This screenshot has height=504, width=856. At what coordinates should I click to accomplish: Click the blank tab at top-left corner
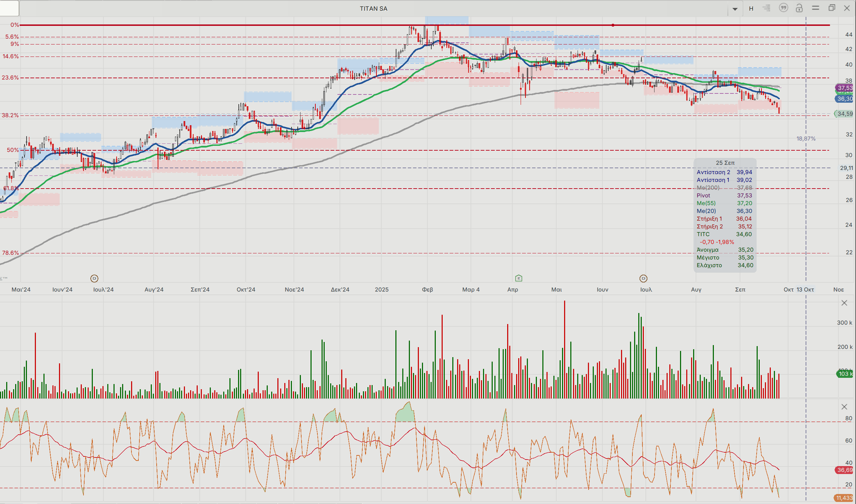9,8
